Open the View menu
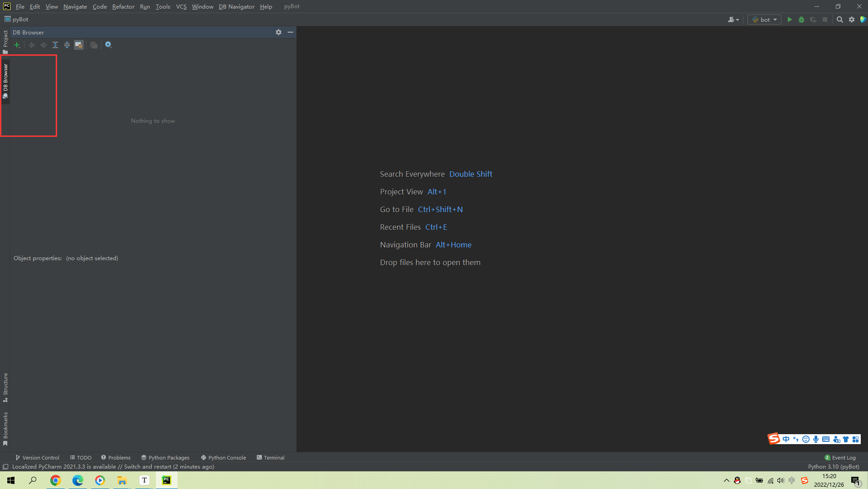Image resolution: width=868 pixels, height=489 pixels. (x=52, y=6)
